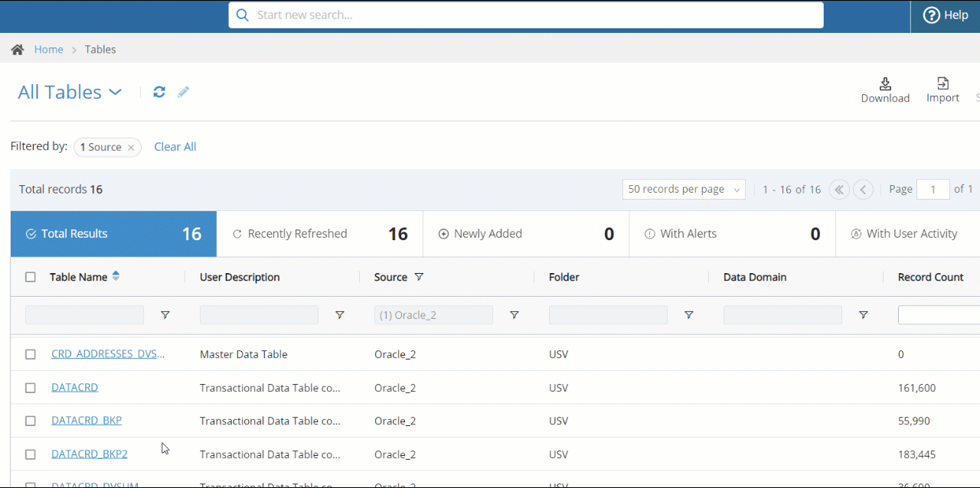Image resolution: width=980 pixels, height=488 pixels.
Task: Click record count 161,600 cell
Action: 916,388
